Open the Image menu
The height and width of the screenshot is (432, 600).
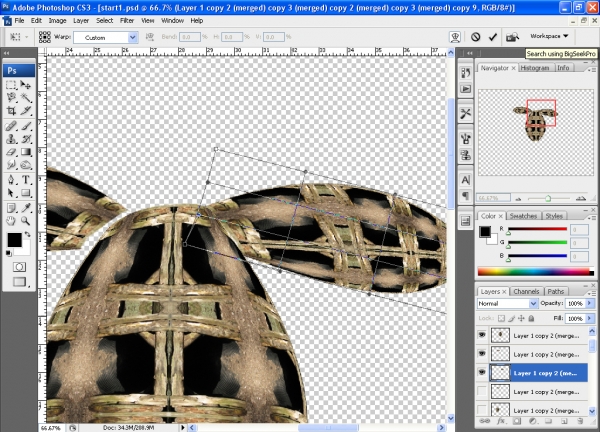coord(57,21)
